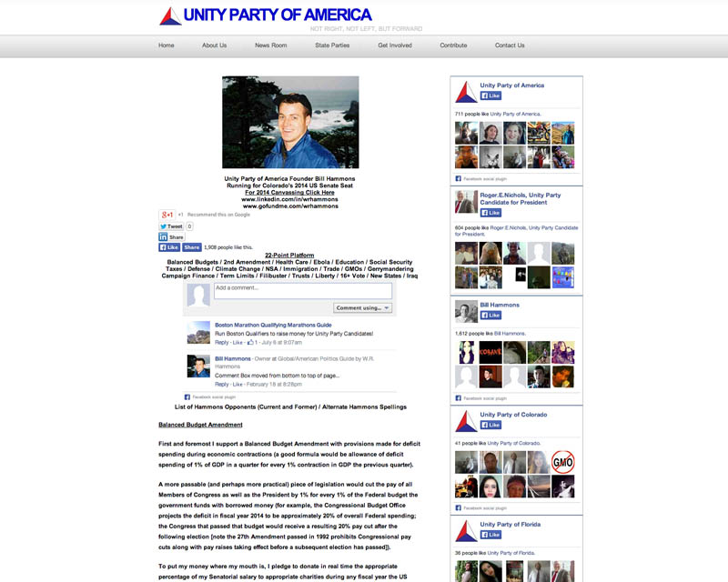The height and width of the screenshot is (582, 728).
Task: Open the 22-Point Platform link
Action: tap(289, 255)
